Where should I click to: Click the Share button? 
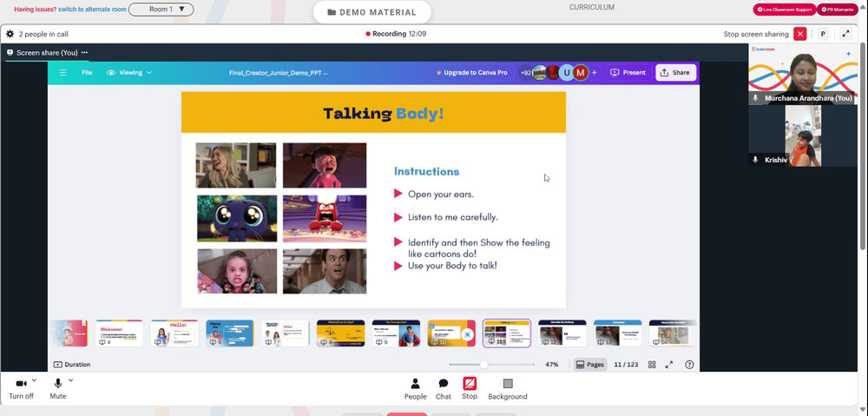[x=675, y=73]
